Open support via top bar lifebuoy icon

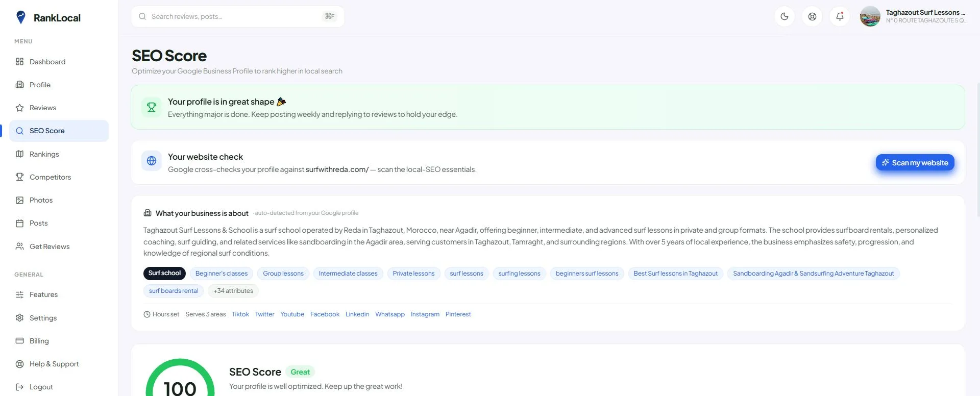click(812, 16)
